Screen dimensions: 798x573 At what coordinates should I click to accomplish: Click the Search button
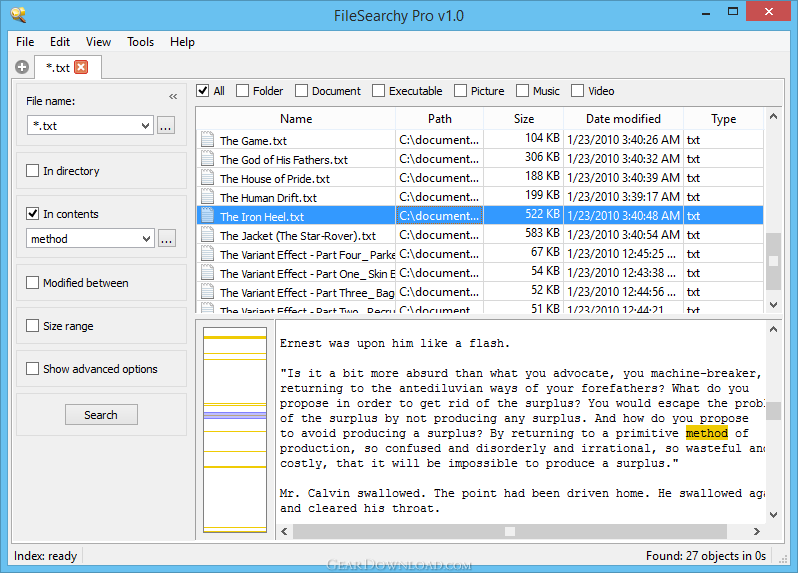(x=101, y=415)
